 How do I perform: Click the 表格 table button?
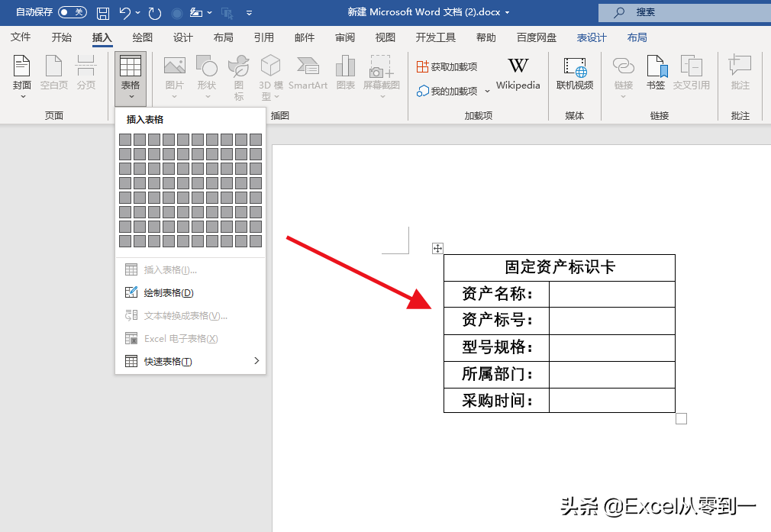131,78
